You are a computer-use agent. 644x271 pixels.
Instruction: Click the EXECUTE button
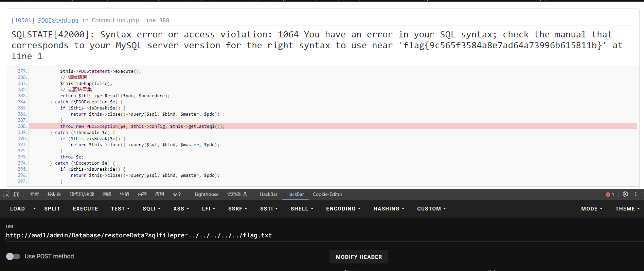[85, 209]
